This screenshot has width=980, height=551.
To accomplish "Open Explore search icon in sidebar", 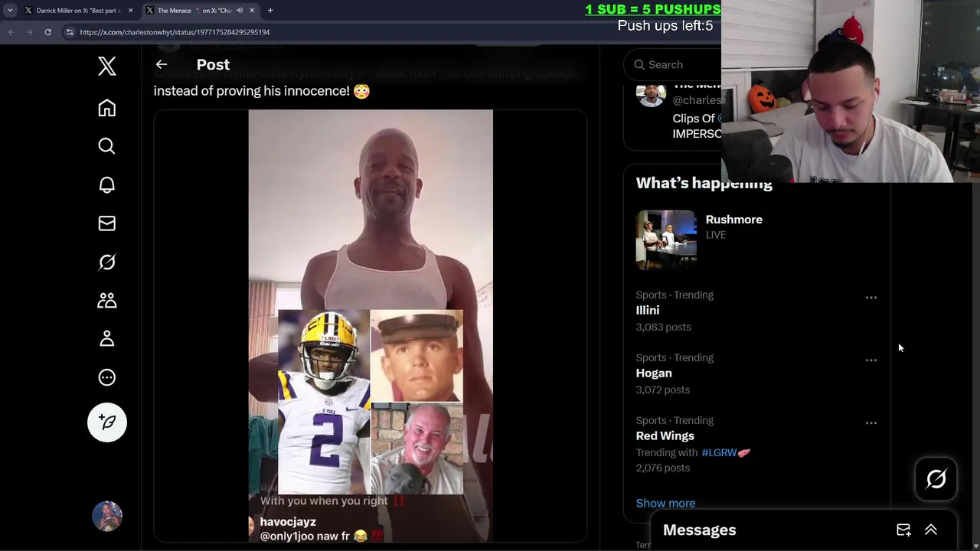I will [x=107, y=146].
